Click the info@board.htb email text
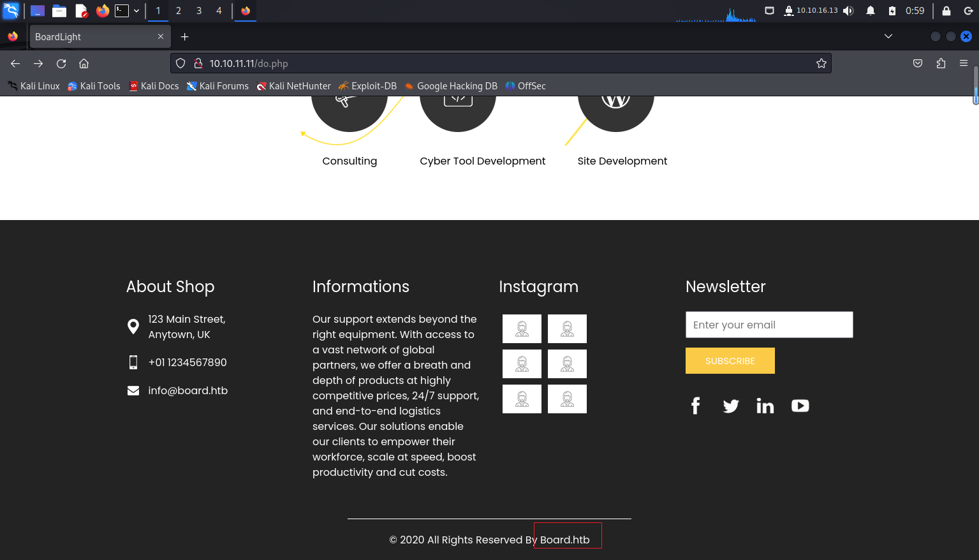 pos(188,390)
